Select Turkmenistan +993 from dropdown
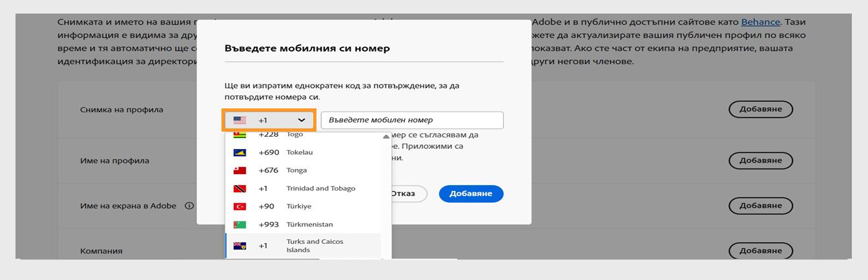Image resolution: width=868 pixels, height=280 pixels. (303, 225)
